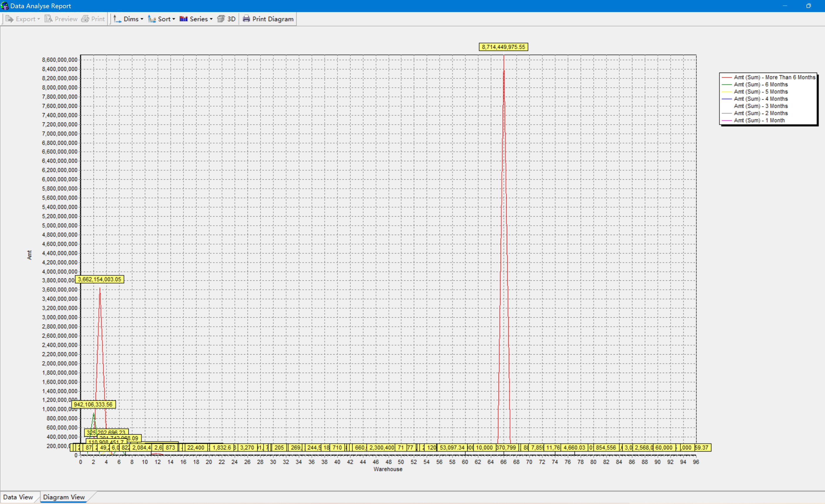Screen dimensions: 825x504
Task: Click the Data Analyse Report app icon
Action: coord(5,6)
